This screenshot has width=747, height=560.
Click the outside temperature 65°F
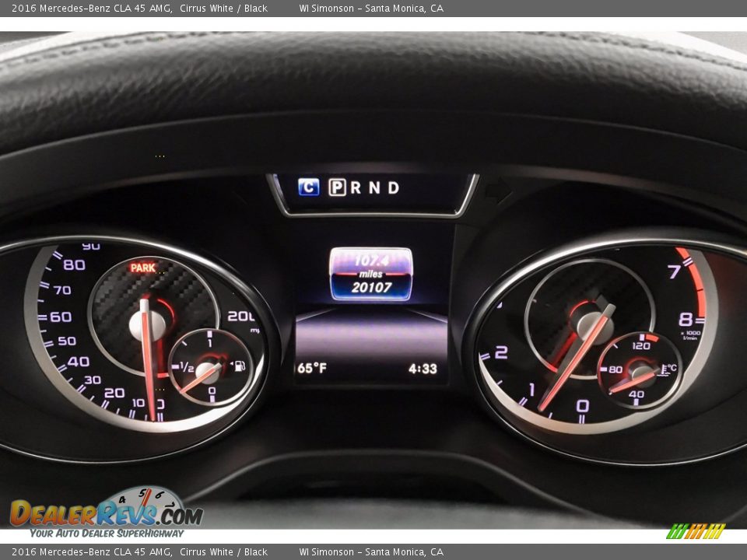[x=312, y=368]
